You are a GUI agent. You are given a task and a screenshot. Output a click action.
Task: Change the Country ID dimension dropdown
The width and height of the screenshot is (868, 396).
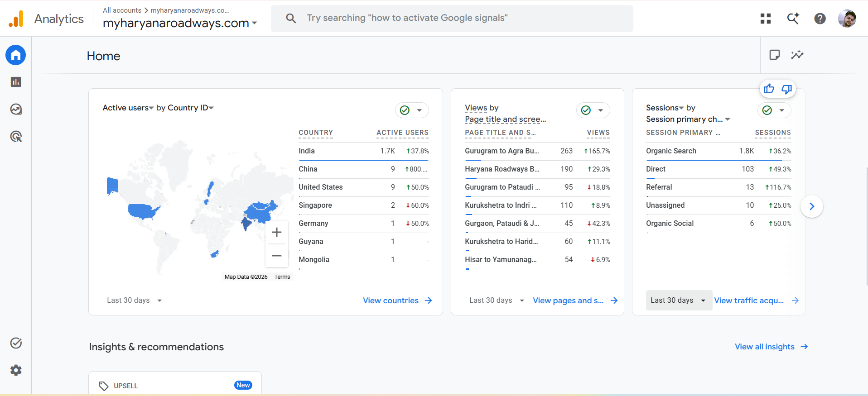tap(191, 108)
